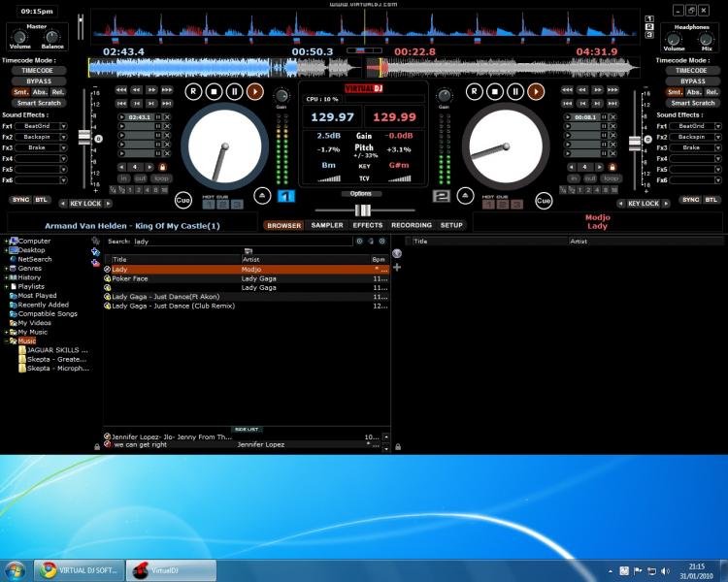Image resolution: width=728 pixels, height=582 pixels.
Task: Click the loop lock icon on deck 1
Action: [x=162, y=167]
